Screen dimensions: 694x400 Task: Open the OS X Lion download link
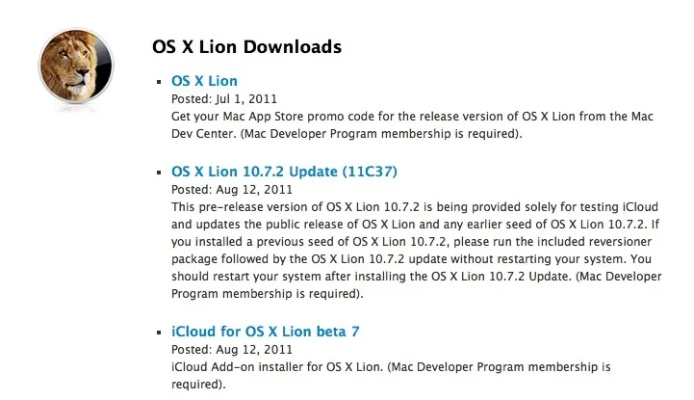(x=204, y=80)
